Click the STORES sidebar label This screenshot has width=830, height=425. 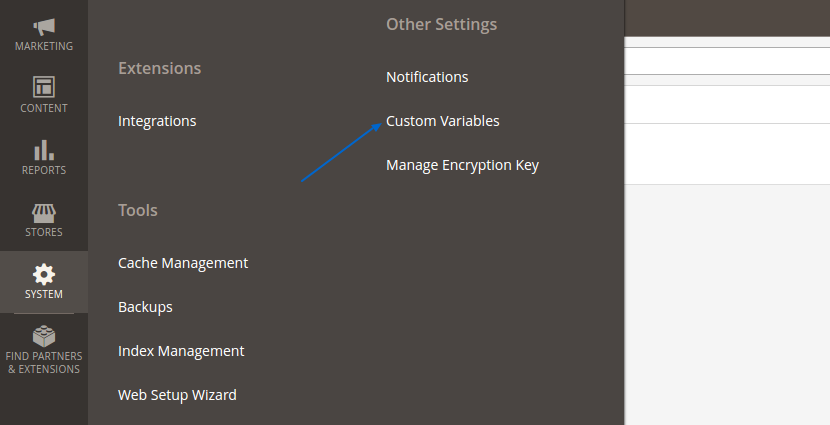pyautogui.click(x=44, y=232)
